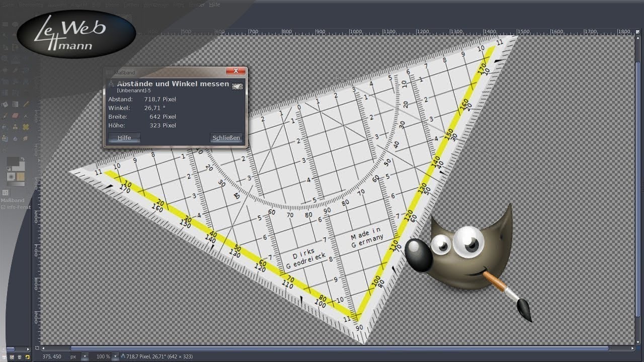Select the Bucket Fill tool
This screenshot has width=644, height=362.
pos(5,104)
